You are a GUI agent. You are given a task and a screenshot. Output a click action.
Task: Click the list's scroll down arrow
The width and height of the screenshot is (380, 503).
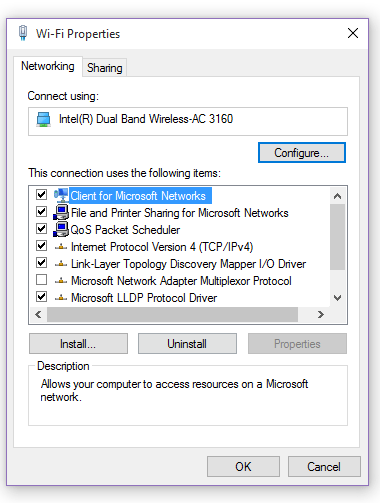337,298
